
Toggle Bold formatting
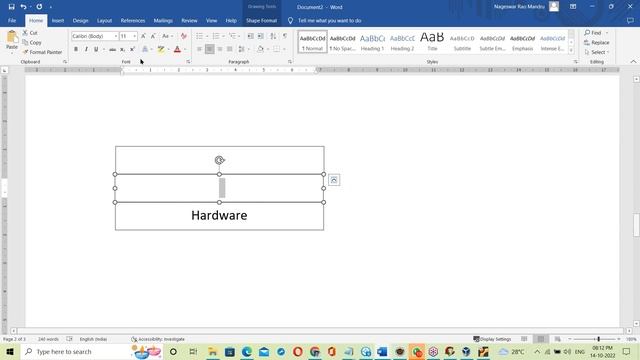point(76,49)
